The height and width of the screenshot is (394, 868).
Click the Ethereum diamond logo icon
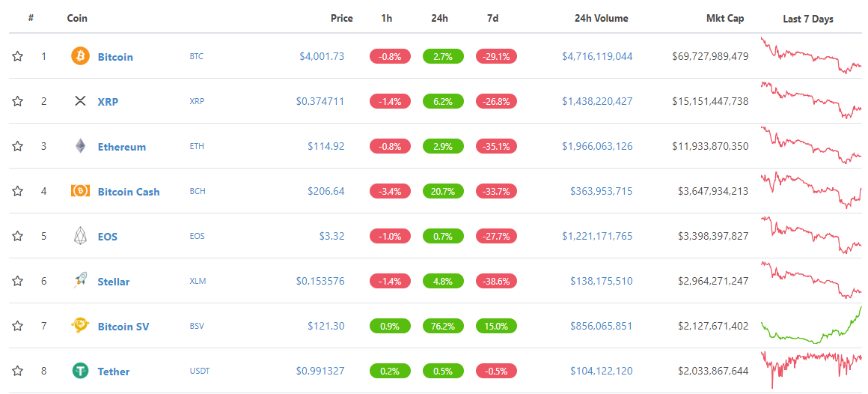80,146
